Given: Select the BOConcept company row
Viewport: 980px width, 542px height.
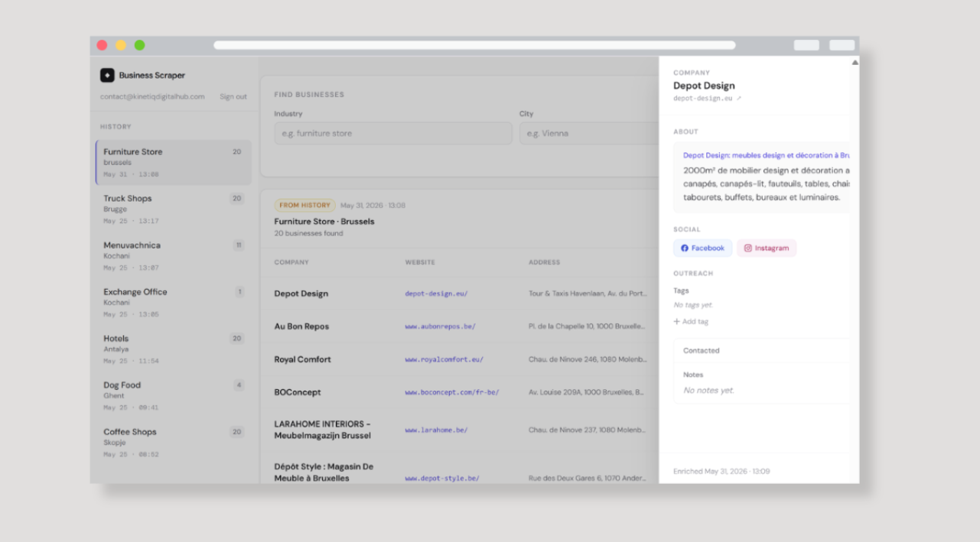Looking at the screenshot, I should point(459,392).
